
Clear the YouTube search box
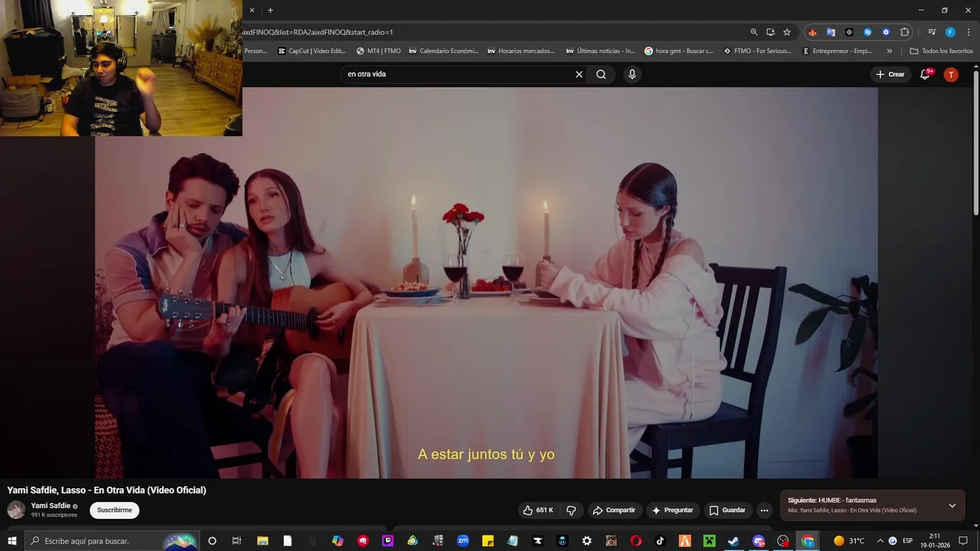[579, 74]
